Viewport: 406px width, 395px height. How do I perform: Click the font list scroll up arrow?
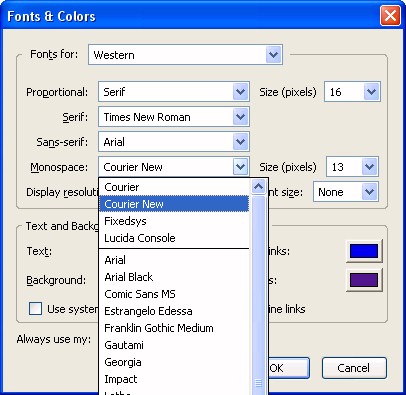pos(259,187)
